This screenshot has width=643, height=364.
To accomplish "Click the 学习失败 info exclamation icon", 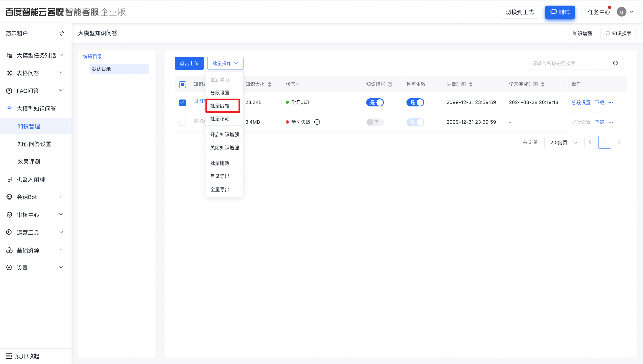I will pyautogui.click(x=317, y=122).
